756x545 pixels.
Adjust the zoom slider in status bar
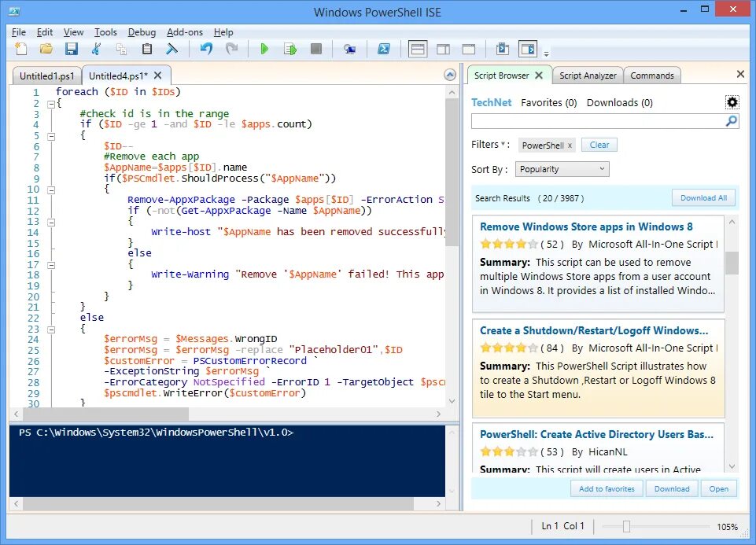tap(626, 526)
